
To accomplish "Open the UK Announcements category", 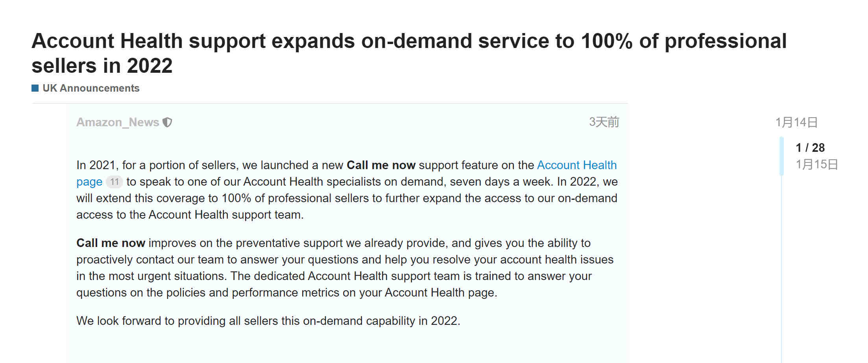I will coord(91,88).
